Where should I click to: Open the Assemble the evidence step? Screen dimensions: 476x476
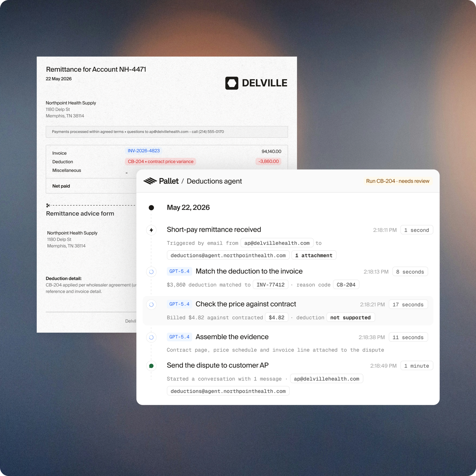pyautogui.click(x=232, y=337)
